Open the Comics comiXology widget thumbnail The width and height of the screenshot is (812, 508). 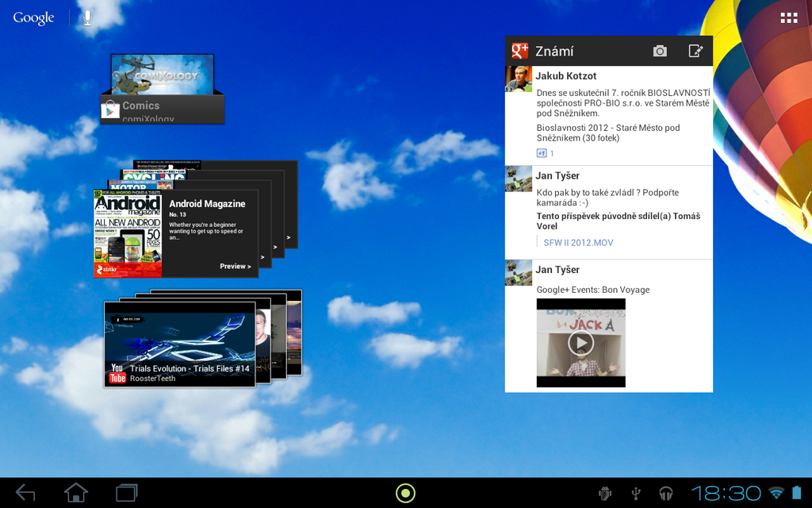click(163, 75)
